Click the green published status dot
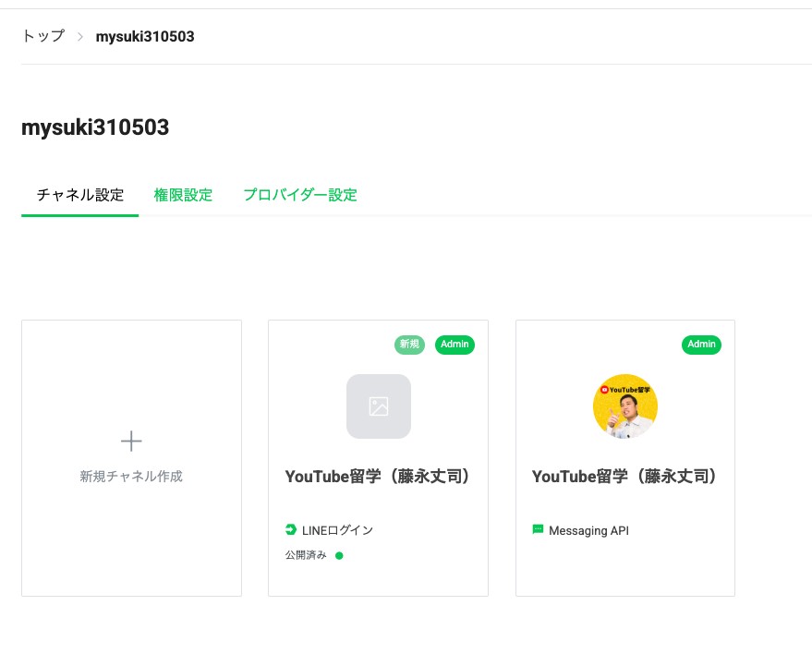812x654 pixels. coord(339,555)
